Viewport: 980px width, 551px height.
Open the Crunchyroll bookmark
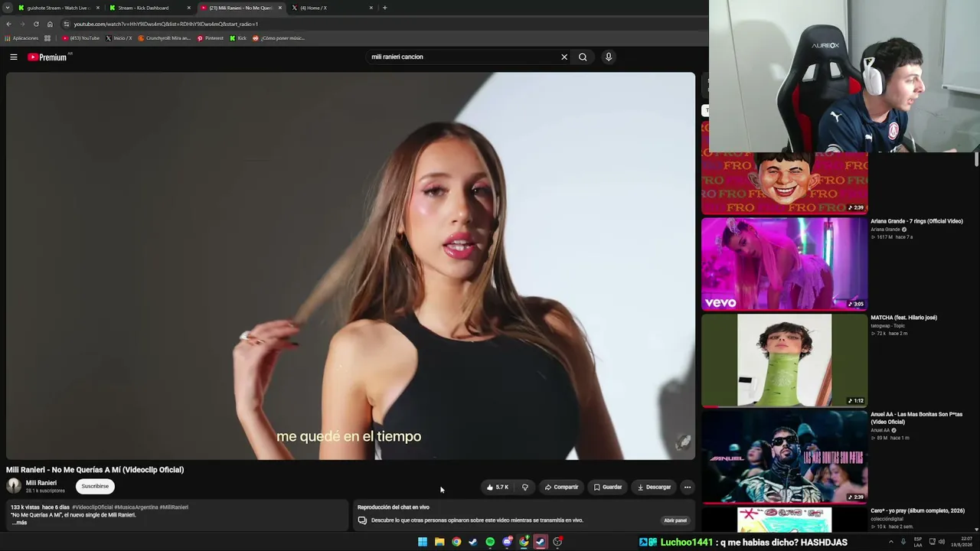tap(164, 38)
